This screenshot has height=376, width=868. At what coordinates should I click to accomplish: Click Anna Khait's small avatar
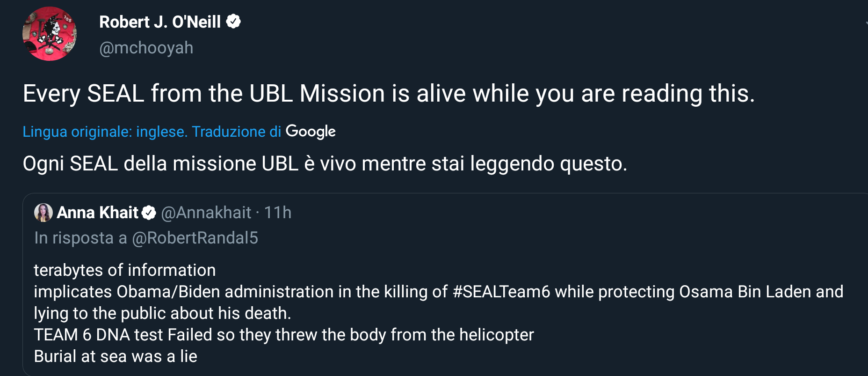pos(43,213)
